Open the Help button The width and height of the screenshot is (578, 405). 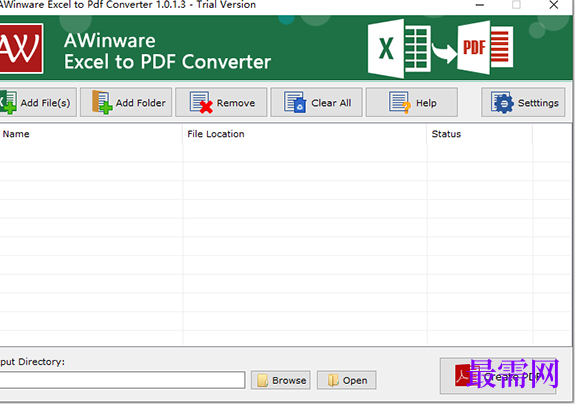[x=412, y=102]
